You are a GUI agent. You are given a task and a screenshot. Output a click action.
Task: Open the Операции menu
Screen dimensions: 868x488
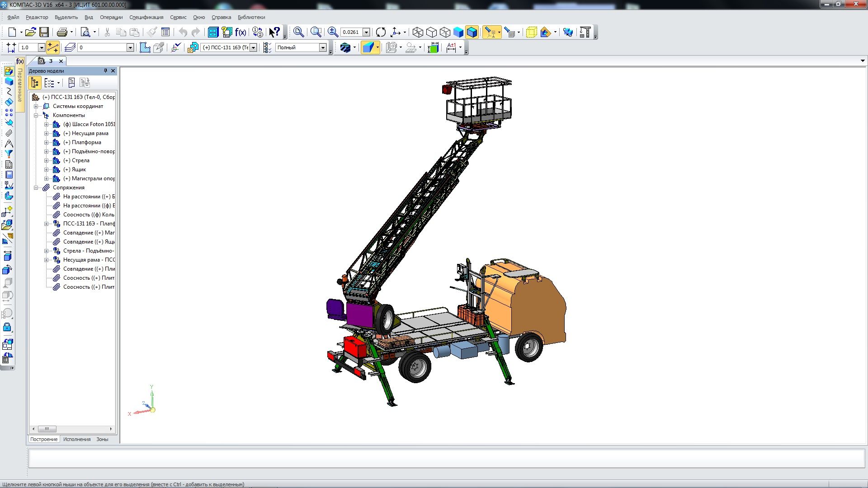[111, 17]
